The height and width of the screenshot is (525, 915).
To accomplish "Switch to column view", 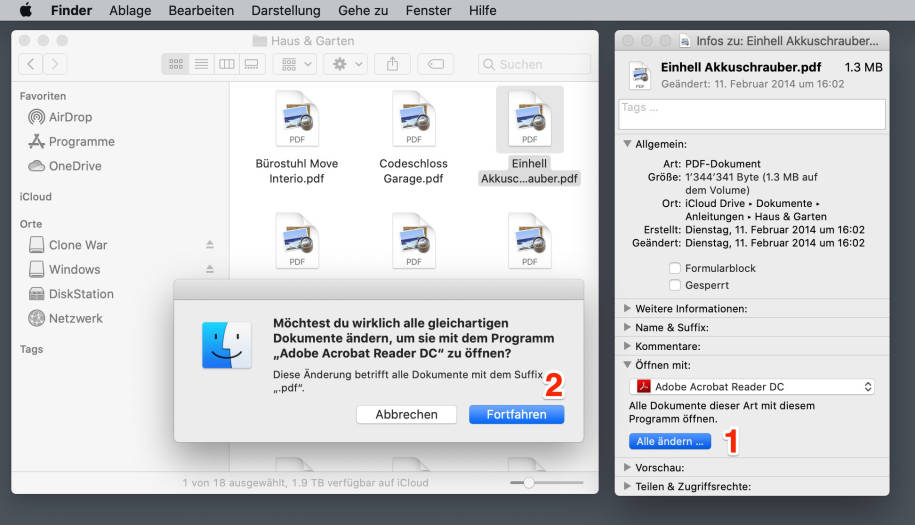I will (226, 64).
